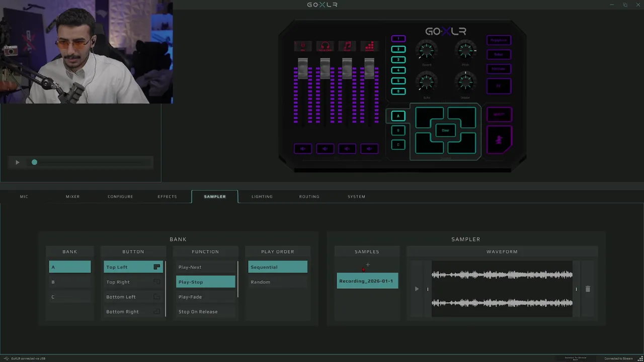This screenshot has height=362, width=644.
Task: Select sample bank C on the device image
Action: point(398,144)
